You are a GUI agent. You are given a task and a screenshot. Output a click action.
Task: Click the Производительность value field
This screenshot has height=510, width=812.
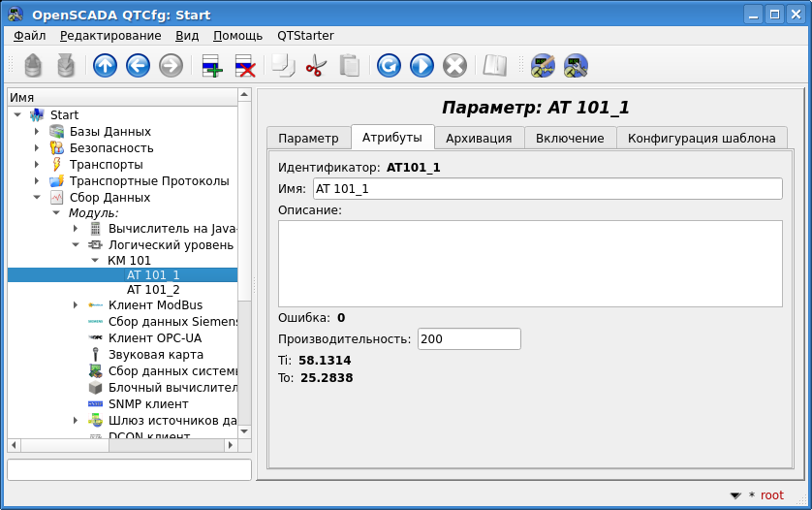[469, 339]
